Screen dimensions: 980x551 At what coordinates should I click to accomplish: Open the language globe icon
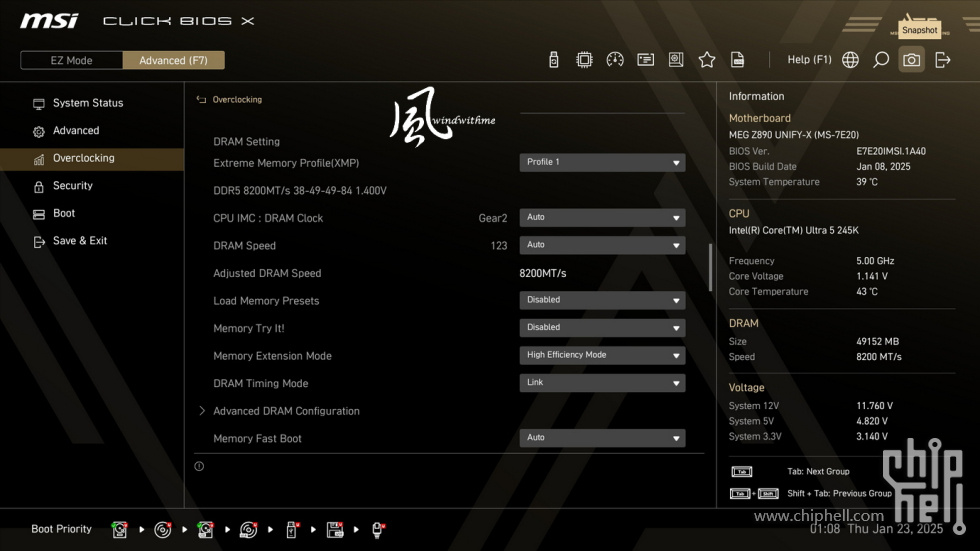[850, 60]
